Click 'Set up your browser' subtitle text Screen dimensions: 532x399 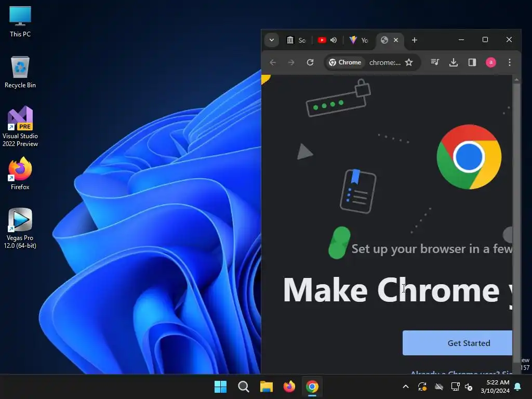click(x=432, y=249)
